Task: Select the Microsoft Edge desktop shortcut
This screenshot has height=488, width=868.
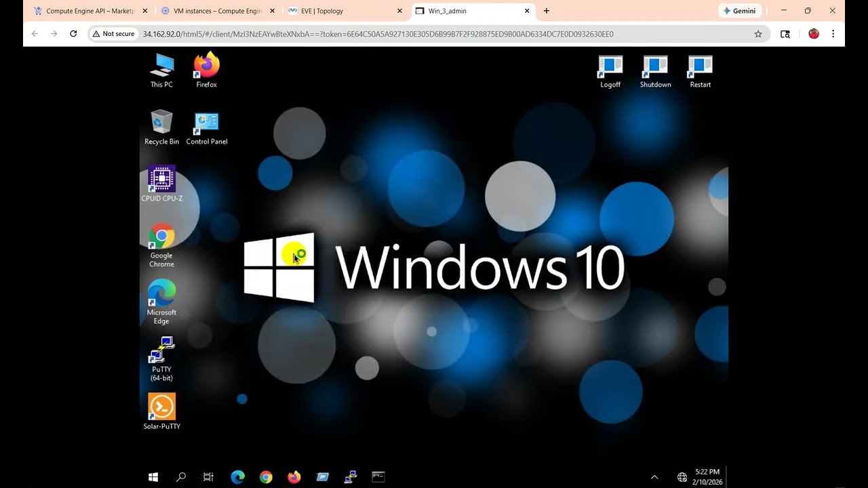Action: [161, 302]
